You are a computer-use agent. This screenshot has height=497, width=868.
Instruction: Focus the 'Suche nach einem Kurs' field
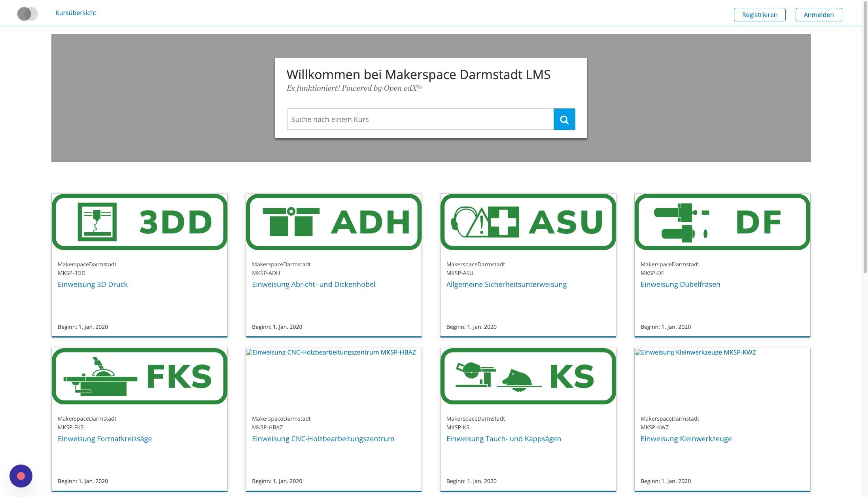coord(420,120)
